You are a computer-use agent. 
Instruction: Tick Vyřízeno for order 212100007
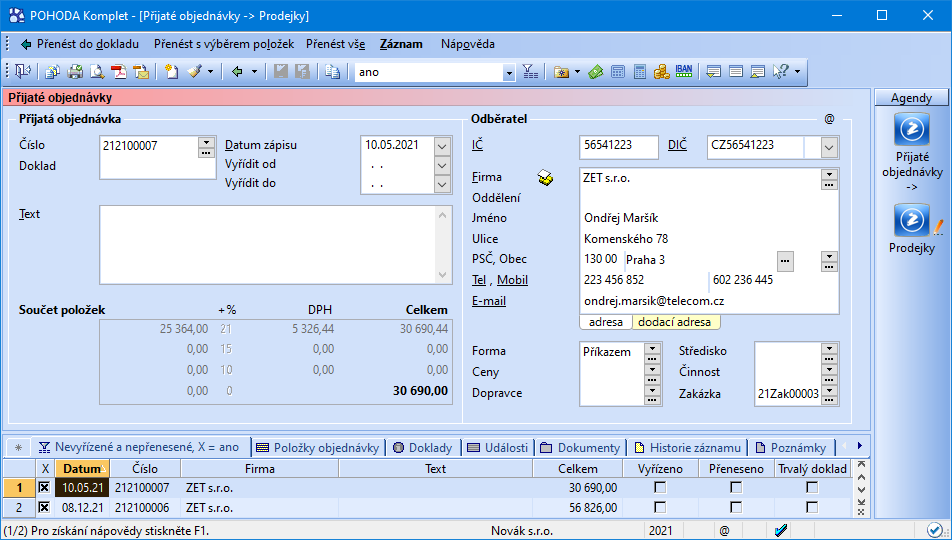[660, 487]
